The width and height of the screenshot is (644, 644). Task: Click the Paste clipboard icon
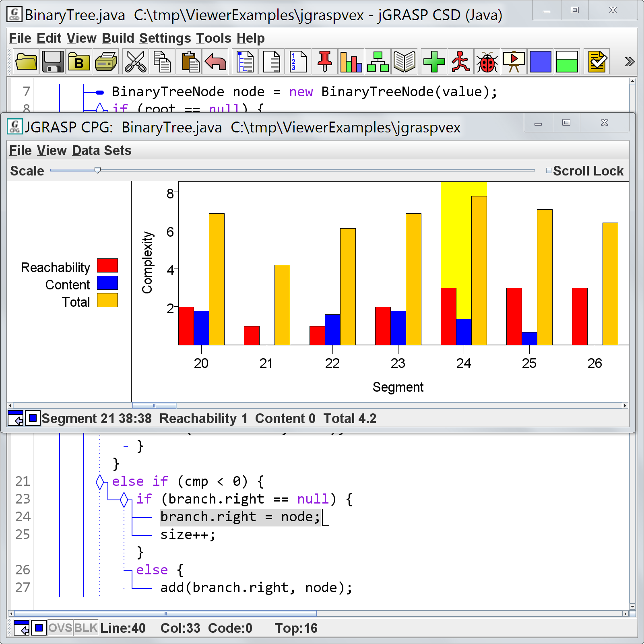click(x=189, y=62)
